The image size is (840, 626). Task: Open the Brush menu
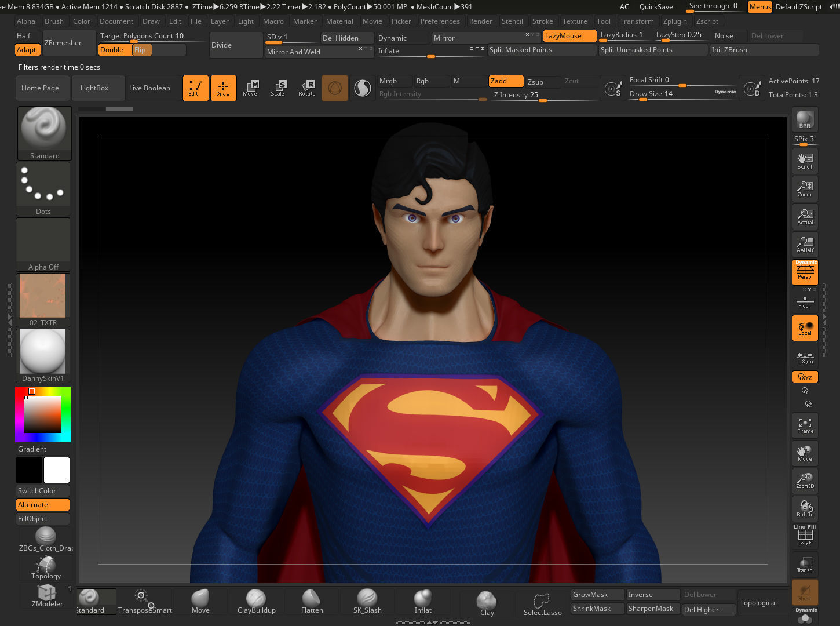[54, 21]
